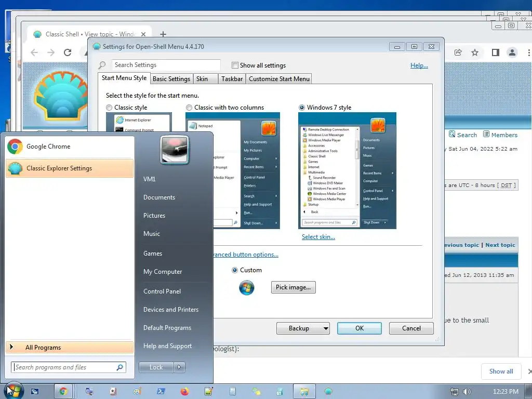Click the VM1 user folder entry

[x=149, y=179]
